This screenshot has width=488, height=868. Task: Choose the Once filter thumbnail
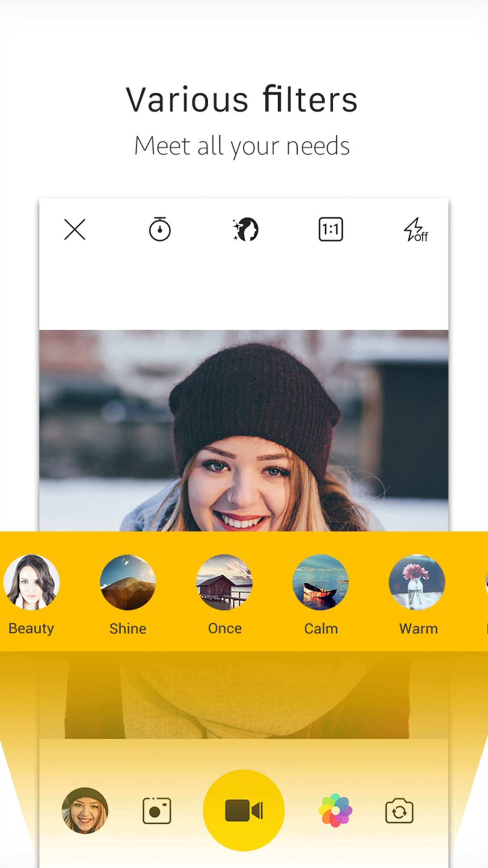224,582
